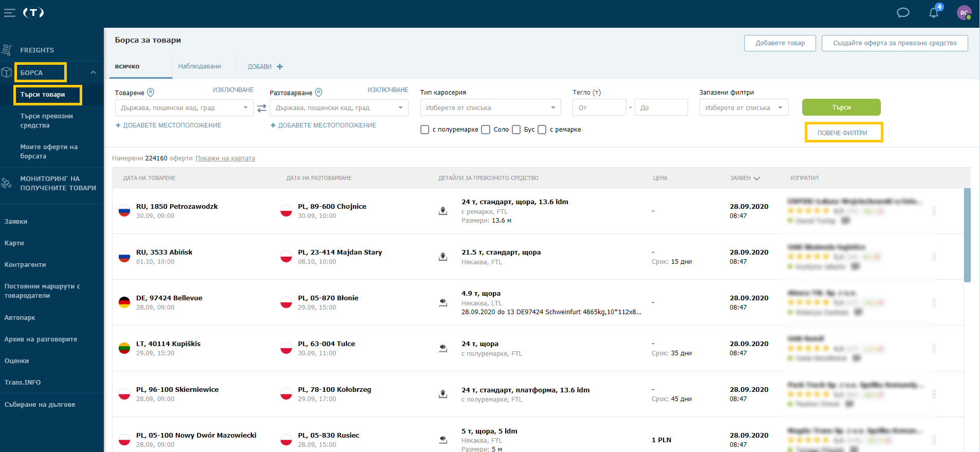Click the German flag for Bellevue row
Image resolution: width=980 pixels, height=452 pixels.
tap(124, 302)
